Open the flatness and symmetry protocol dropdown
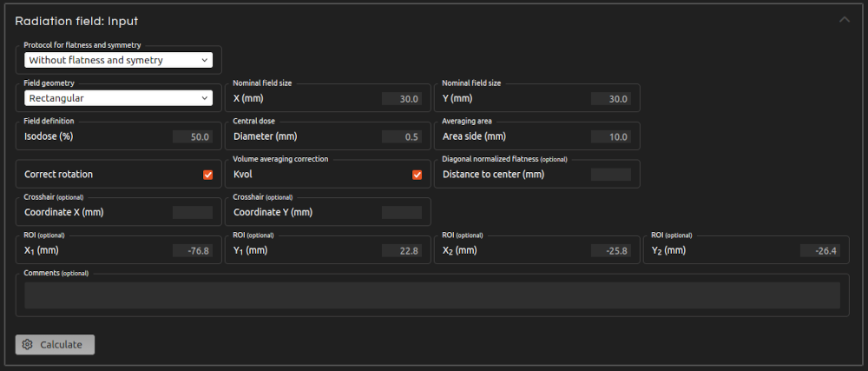Screen dimensions: 868x371 click(119, 61)
